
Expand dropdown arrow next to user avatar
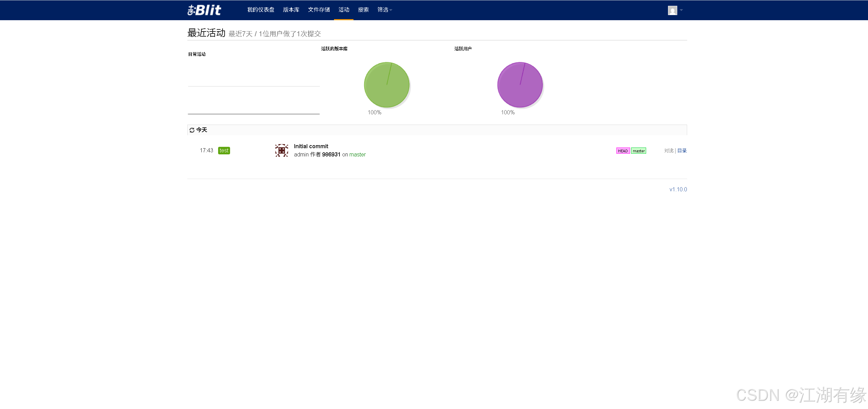[x=681, y=10]
